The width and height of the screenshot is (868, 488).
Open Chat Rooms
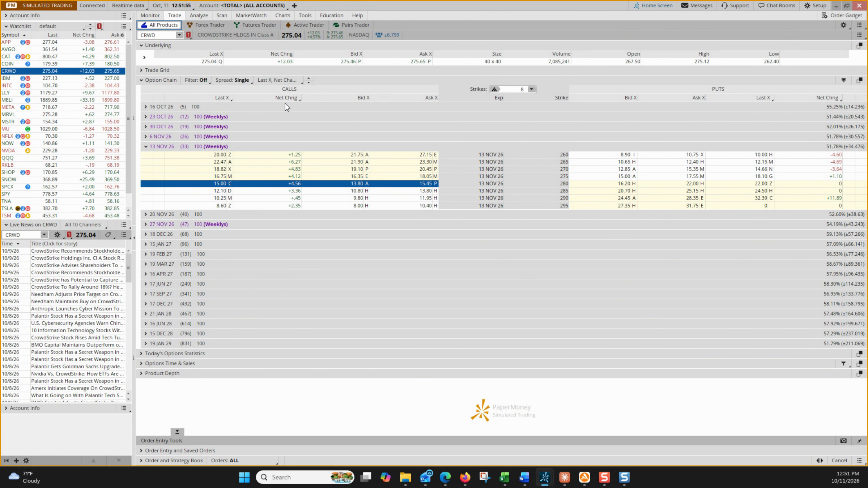click(x=777, y=5)
